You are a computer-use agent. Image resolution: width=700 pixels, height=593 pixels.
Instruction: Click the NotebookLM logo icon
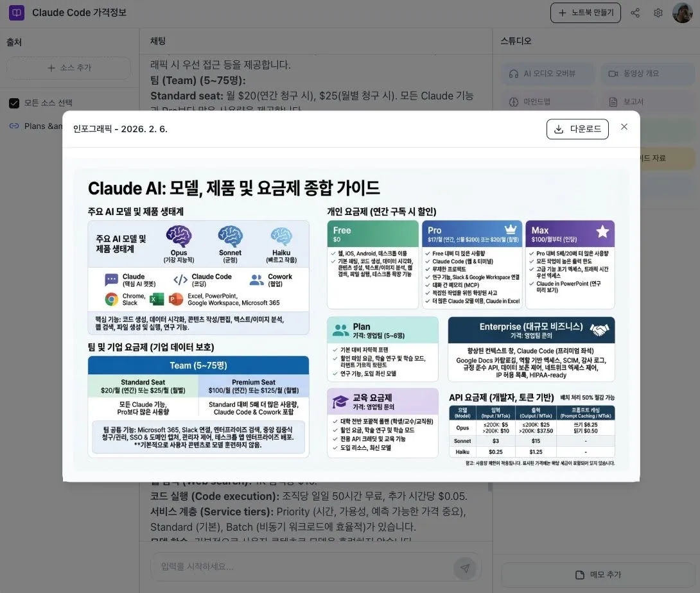[17, 12]
